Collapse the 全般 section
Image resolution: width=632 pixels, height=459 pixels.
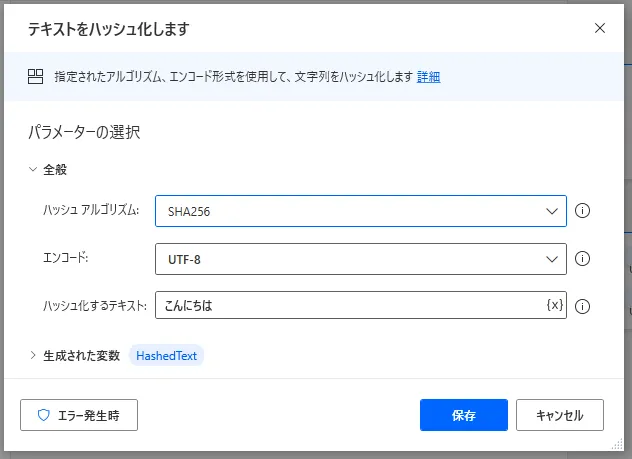[x=33, y=169]
